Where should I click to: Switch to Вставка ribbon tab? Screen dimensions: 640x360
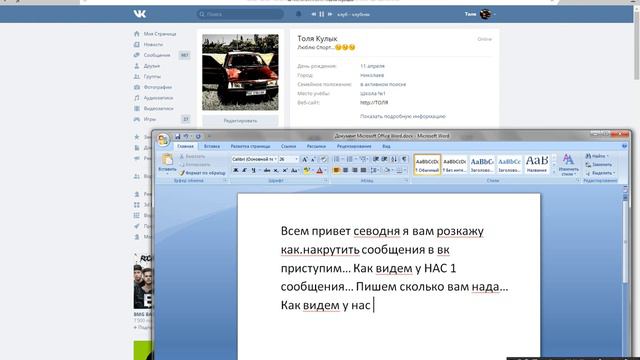click(212, 146)
